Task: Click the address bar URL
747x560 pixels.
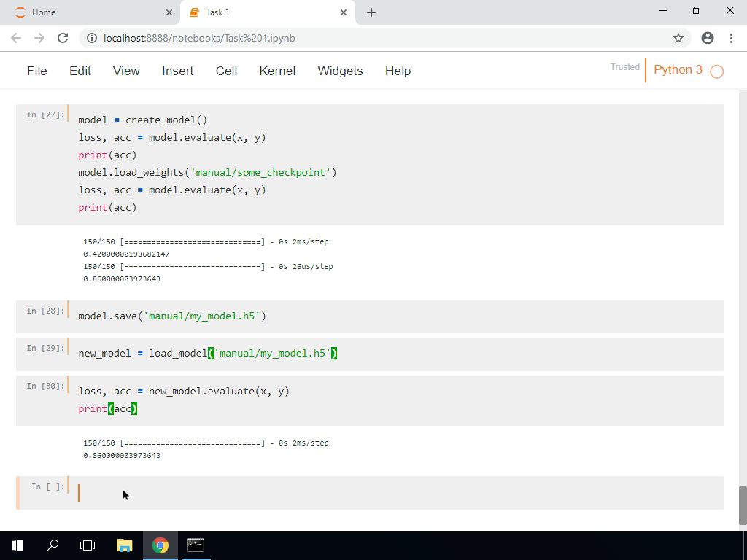Action: pos(199,38)
